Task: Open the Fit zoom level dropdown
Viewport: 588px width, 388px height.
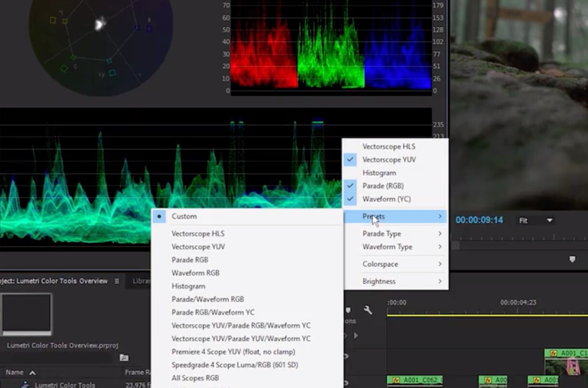Action: point(535,220)
